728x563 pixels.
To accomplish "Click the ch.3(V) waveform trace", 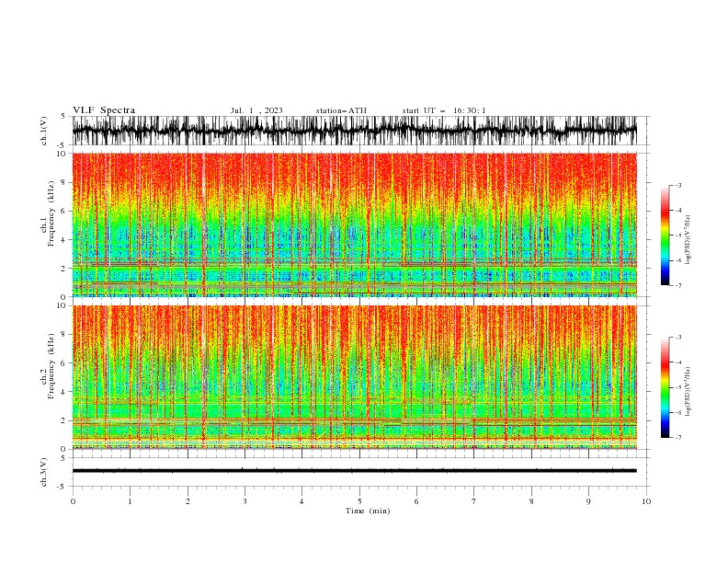I will (354, 471).
